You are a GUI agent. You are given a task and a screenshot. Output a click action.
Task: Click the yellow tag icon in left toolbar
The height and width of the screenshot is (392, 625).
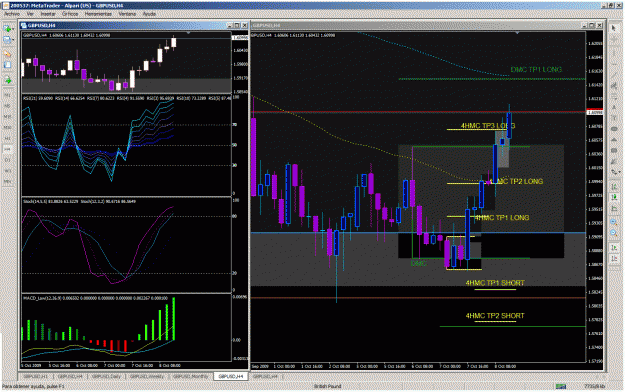point(7,53)
